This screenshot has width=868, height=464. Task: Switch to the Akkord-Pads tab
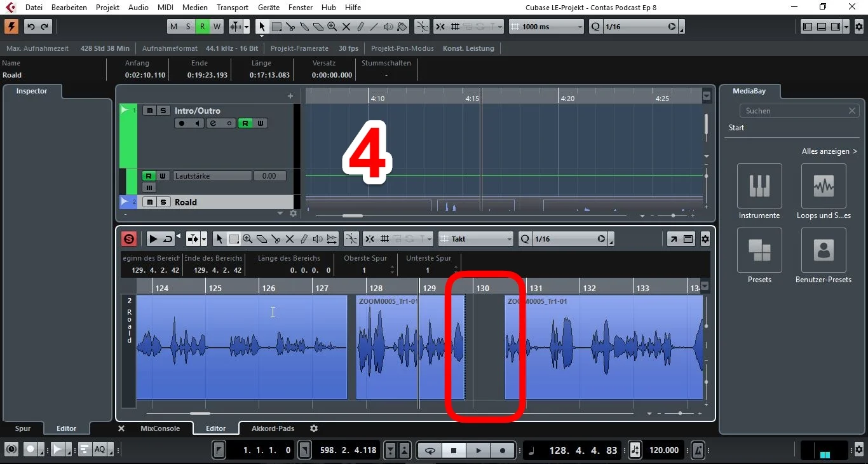pyautogui.click(x=273, y=428)
